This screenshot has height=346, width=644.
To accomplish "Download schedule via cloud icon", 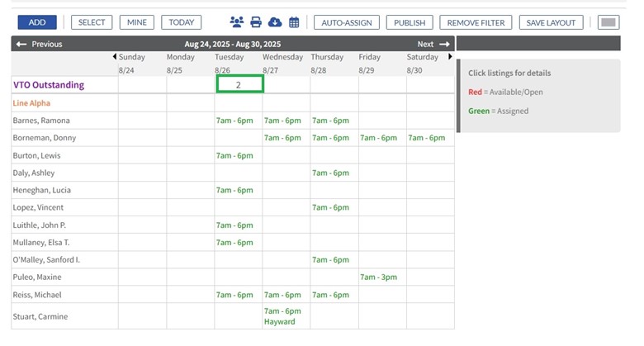I will (275, 22).
